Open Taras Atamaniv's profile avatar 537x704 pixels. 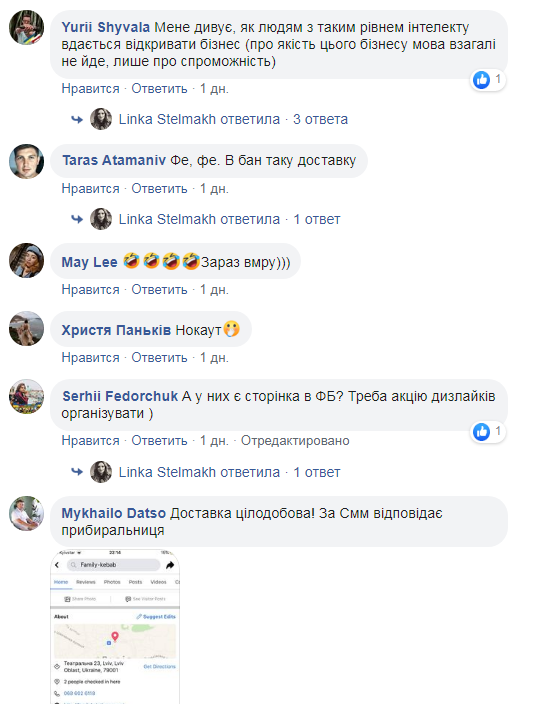[x=26, y=161]
